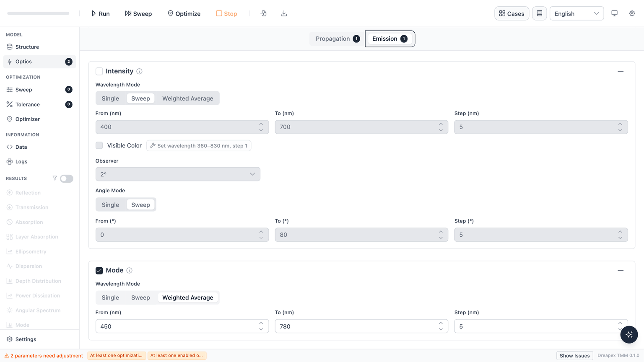644x362 pixels.
Task: Open the Observer 2° dropdown
Action: [x=178, y=174]
